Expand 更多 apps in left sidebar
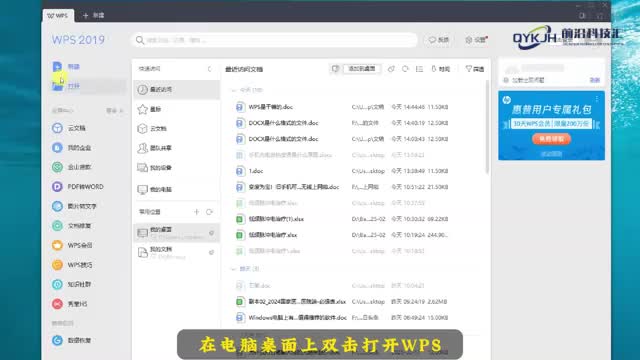Viewport: 640px width, 360px height. [114, 111]
